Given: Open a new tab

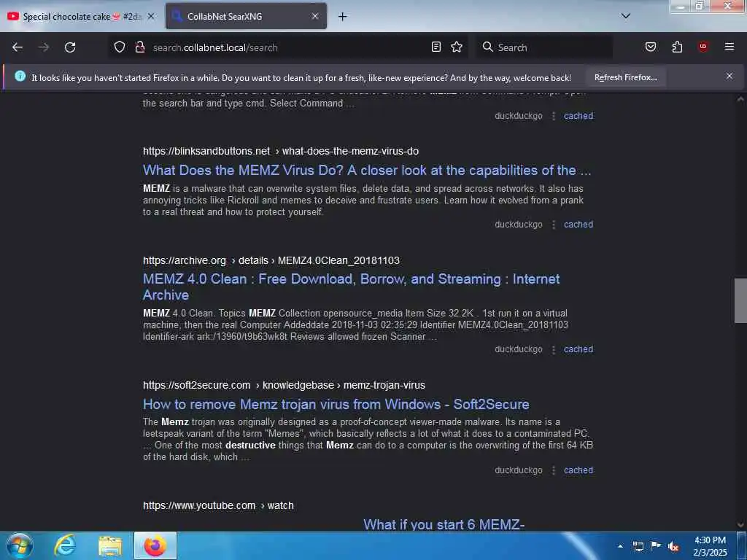Looking at the screenshot, I should tap(343, 17).
